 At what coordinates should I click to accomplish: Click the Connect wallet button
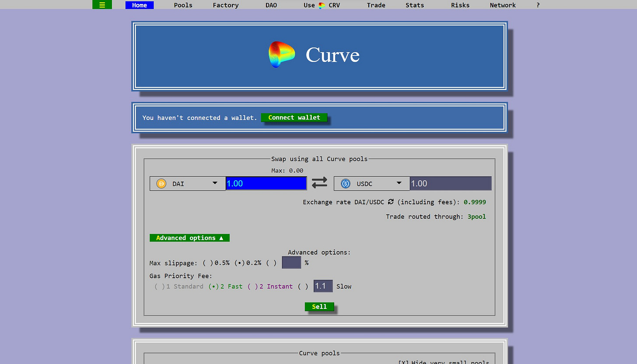click(294, 117)
